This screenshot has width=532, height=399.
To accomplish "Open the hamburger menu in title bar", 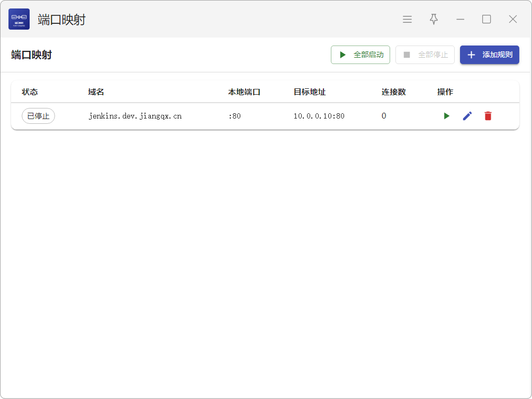I will pos(407,20).
